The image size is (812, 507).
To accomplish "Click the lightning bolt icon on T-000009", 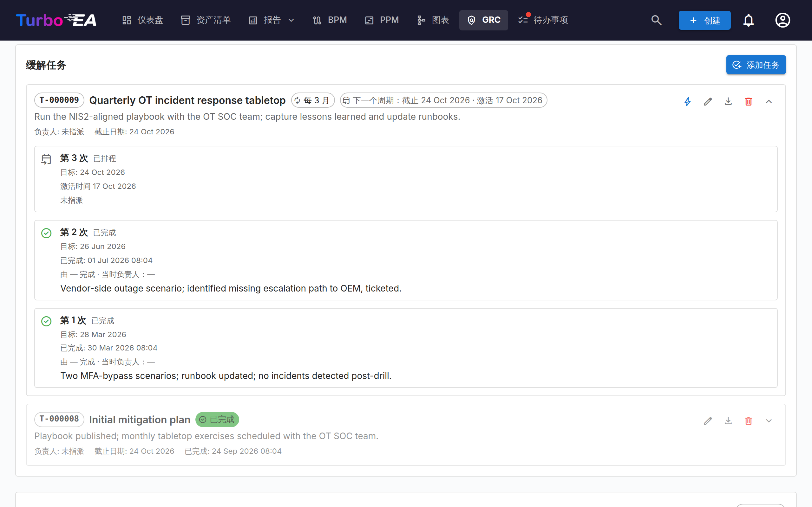I will point(688,101).
